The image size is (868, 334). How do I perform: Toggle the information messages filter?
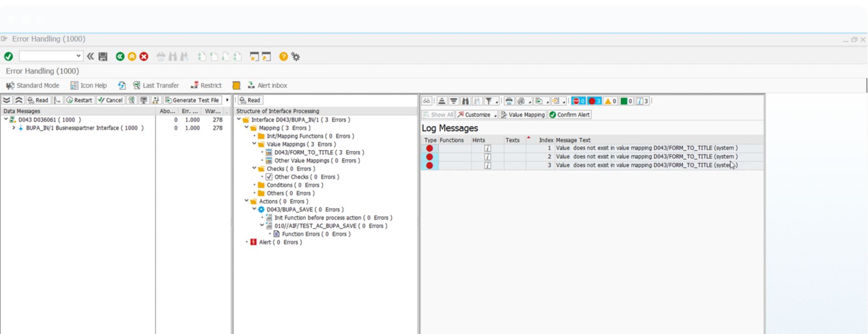point(642,101)
